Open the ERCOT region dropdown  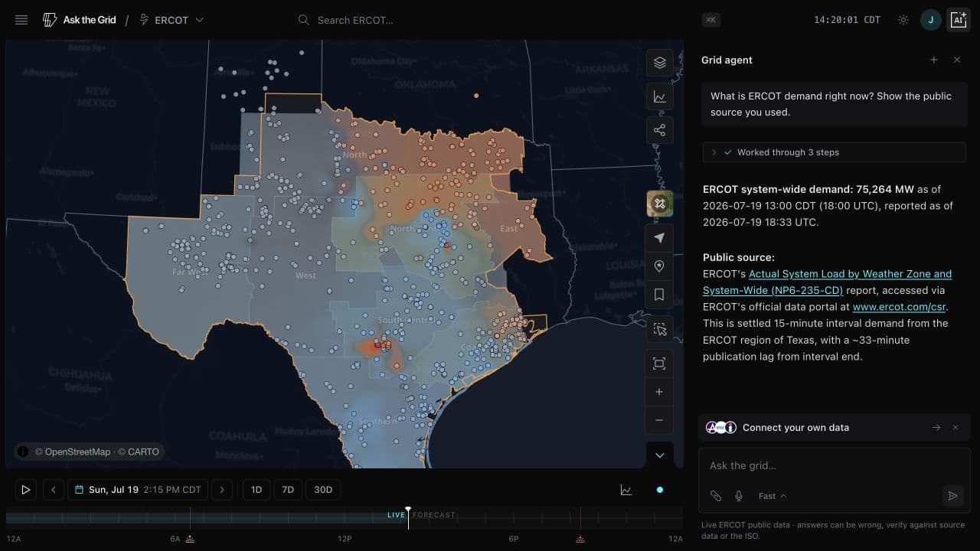(x=171, y=20)
